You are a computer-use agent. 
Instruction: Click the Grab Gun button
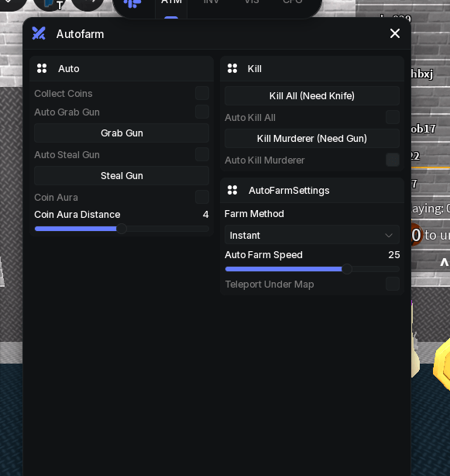(x=122, y=133)
